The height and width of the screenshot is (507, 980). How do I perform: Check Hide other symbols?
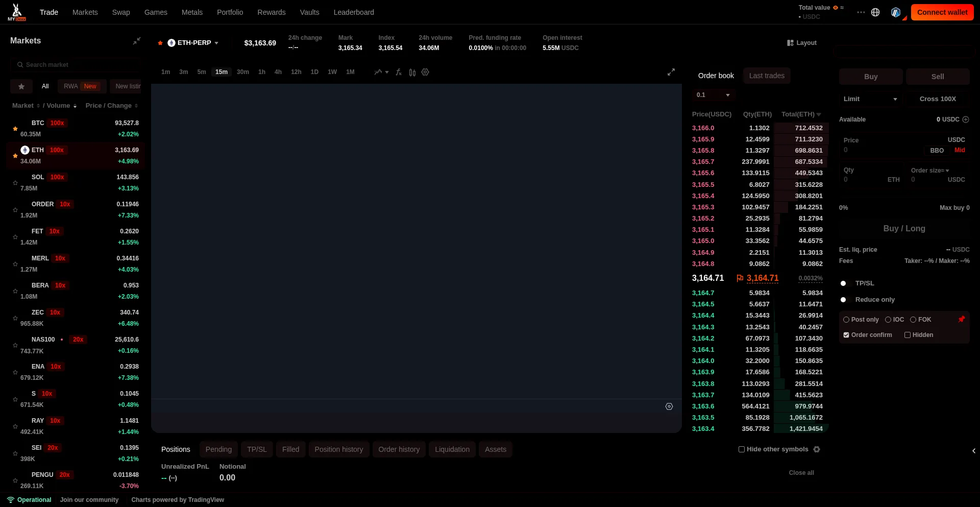(742, 449)
